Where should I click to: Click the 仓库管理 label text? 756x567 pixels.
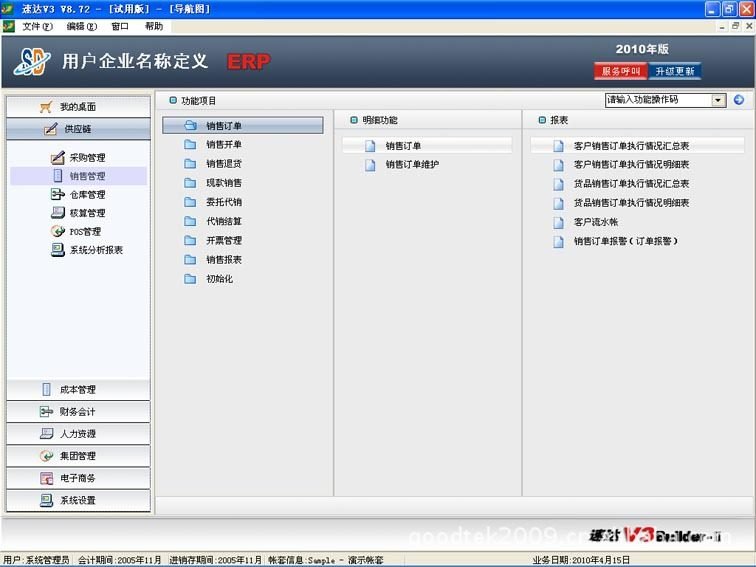point(87,194)
